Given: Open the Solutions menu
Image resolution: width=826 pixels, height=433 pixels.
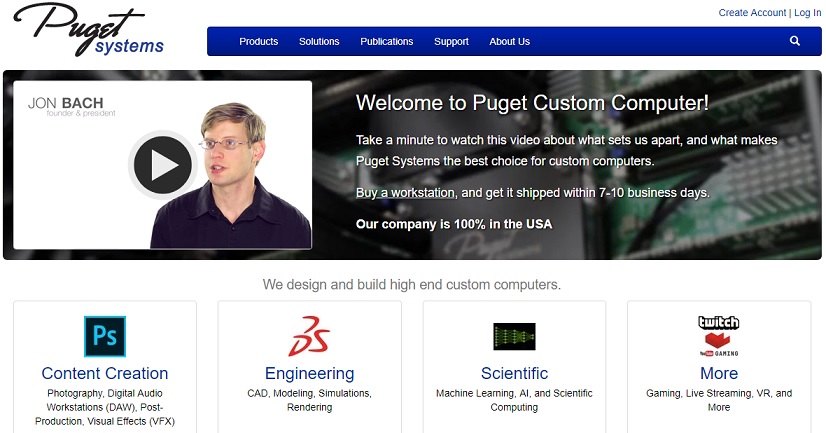Looking at the screenshot, I should point(319,42).
